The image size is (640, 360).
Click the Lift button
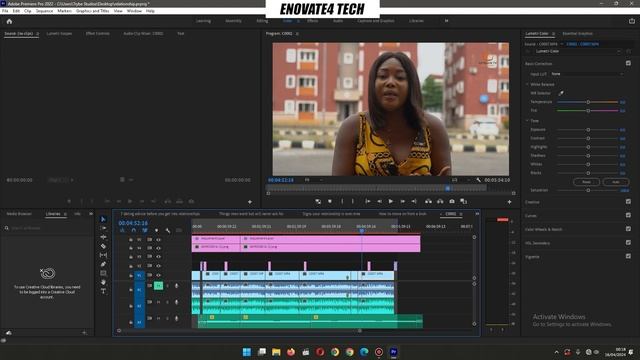428,201
